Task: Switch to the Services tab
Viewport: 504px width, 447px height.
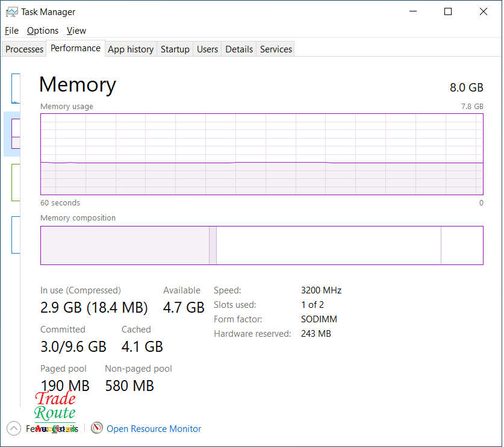Action: click(x=276, y=49)
